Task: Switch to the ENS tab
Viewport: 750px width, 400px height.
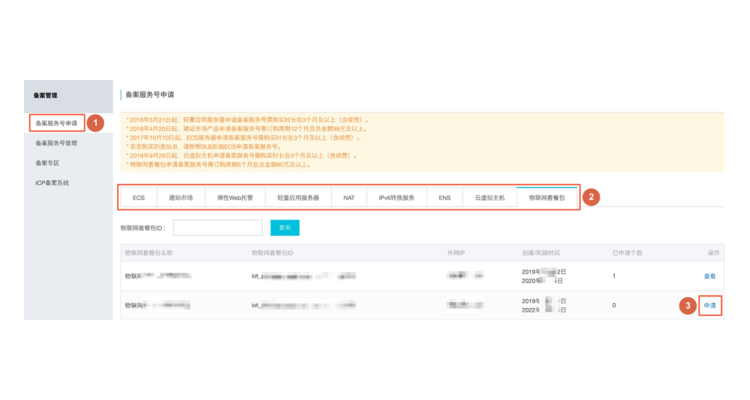Action: 444,198
